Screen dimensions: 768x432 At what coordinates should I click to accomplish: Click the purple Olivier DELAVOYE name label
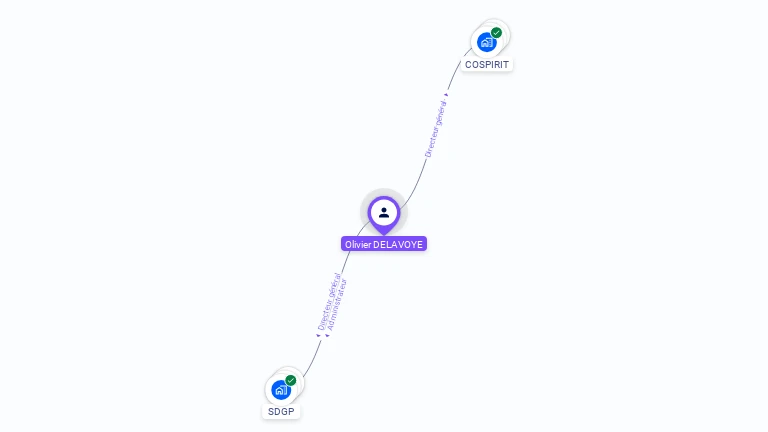(x=384, y=244)
